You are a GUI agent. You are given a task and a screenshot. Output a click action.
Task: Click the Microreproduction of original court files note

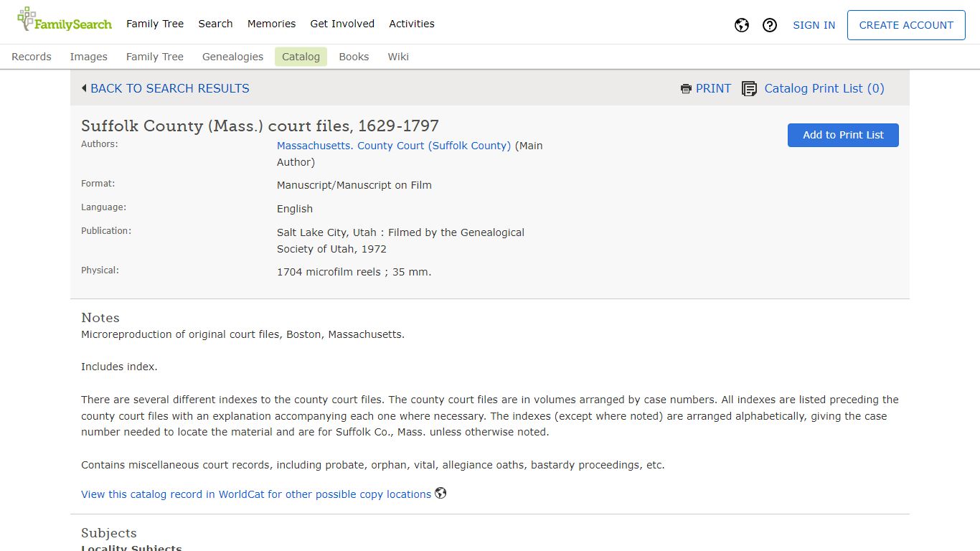click(x=242, y=334)
